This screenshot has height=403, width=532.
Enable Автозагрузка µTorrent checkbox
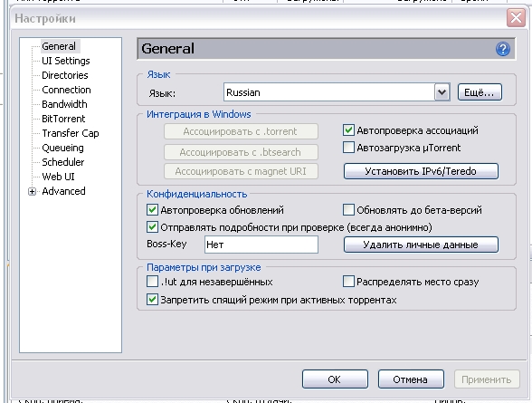348,148
